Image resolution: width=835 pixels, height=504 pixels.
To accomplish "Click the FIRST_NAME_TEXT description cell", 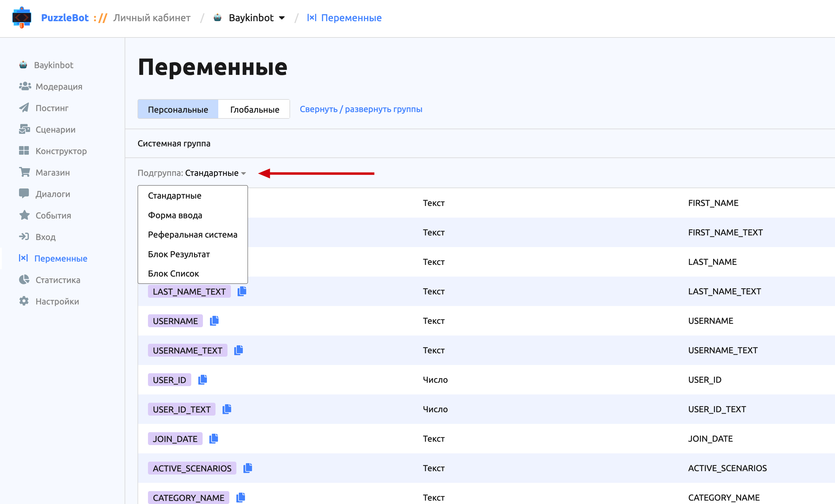I will (x=725, y=233).
